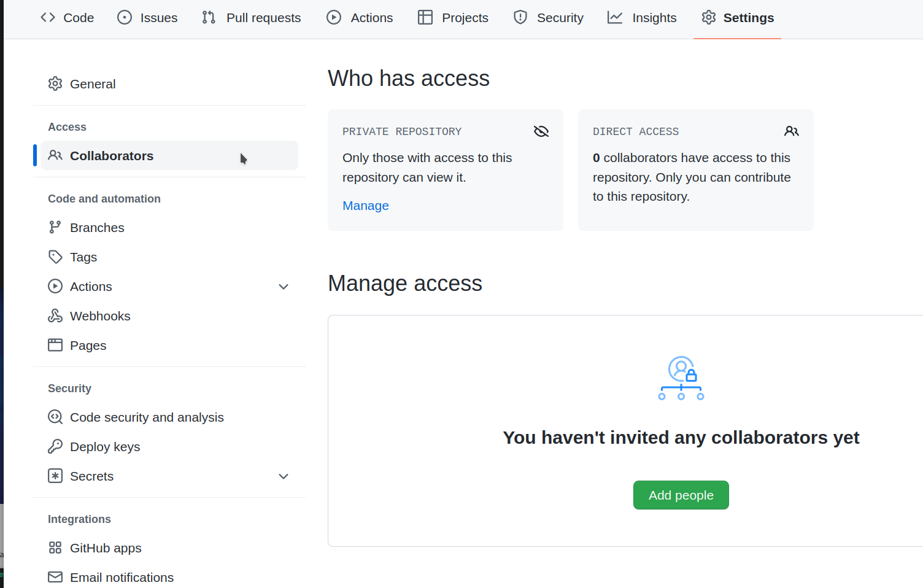Click the Manage link for repository visibility
The image size is (923, 588).
click(366, 206)
